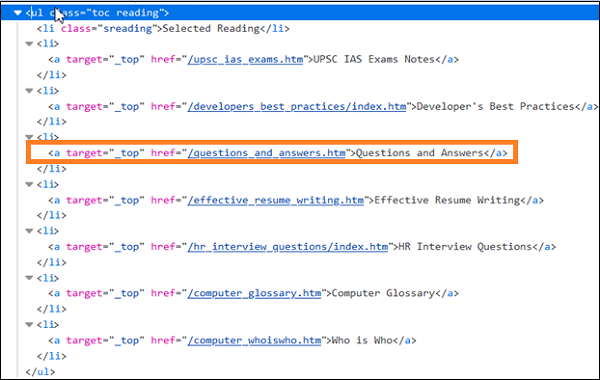Click the 'UPSC IAS Exams Notes' anchor text
The image size is (600, 380).
374,60
